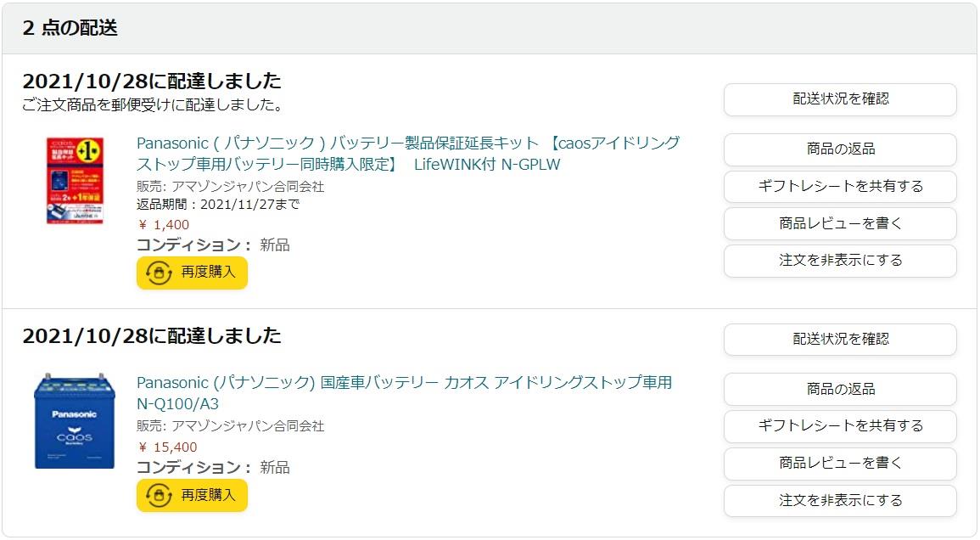Click 配送状況を確認 for the first shipment
980x540 pixels.
click(840, 99)
